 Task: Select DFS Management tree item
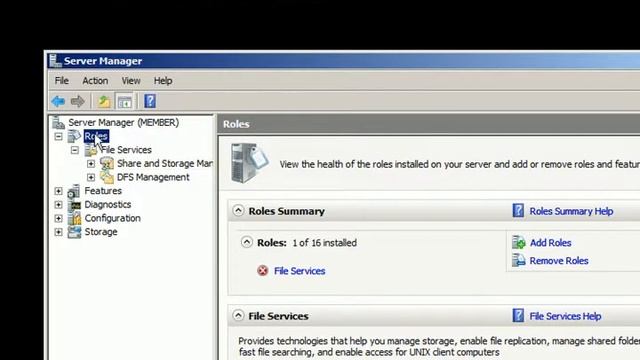tap(153, 178)
